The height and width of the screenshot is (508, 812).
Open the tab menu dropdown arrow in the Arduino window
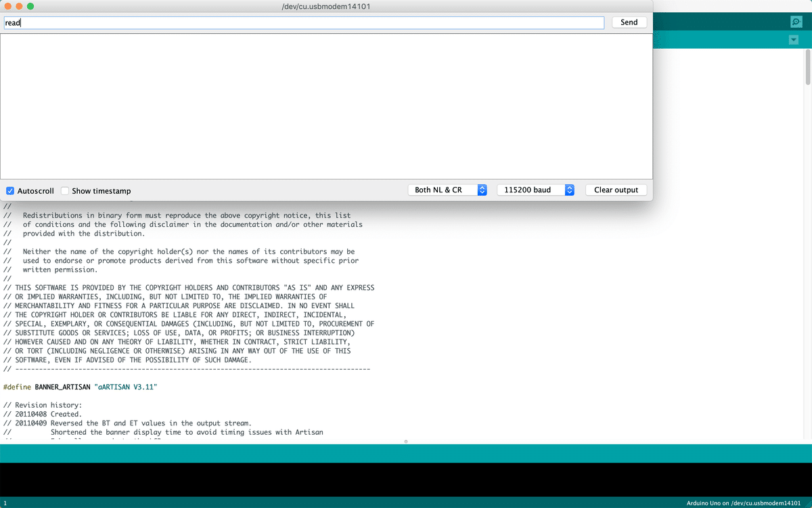coord(794,41)
